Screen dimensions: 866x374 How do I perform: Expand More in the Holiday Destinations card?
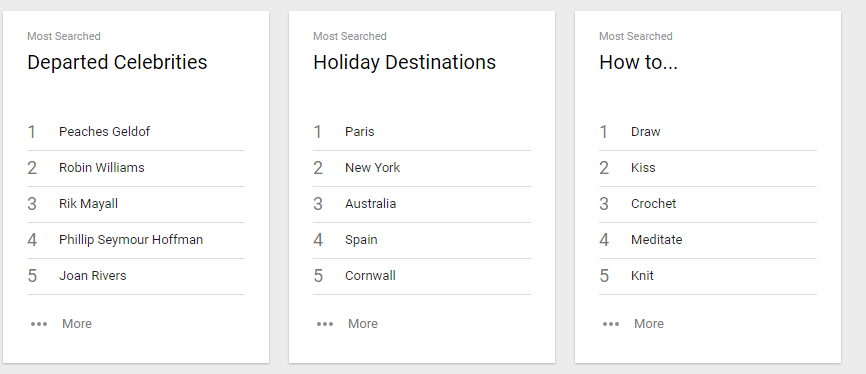pyautogui.click(x=363, y=324)
